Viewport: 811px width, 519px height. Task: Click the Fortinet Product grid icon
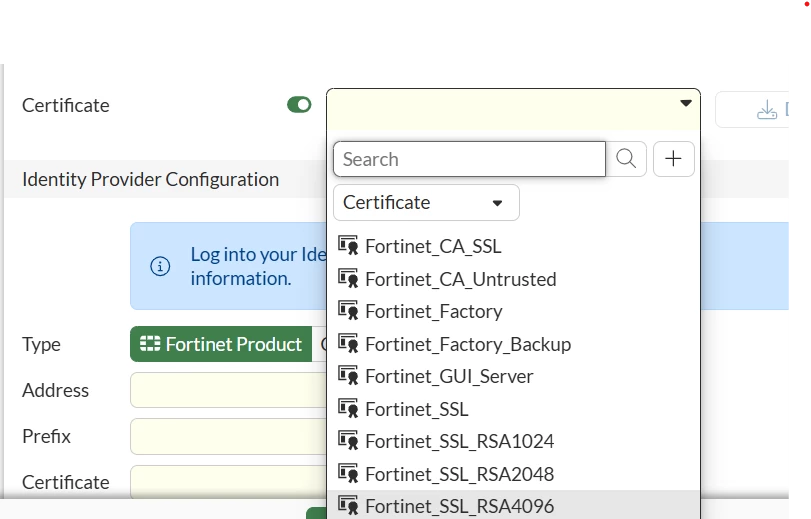150,344
